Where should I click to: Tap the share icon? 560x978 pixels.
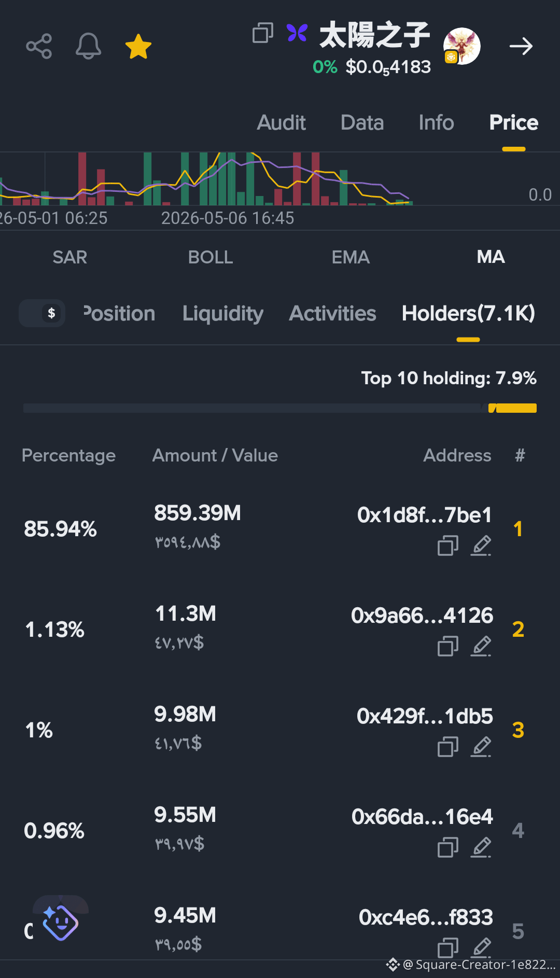[x=39, y=46]
